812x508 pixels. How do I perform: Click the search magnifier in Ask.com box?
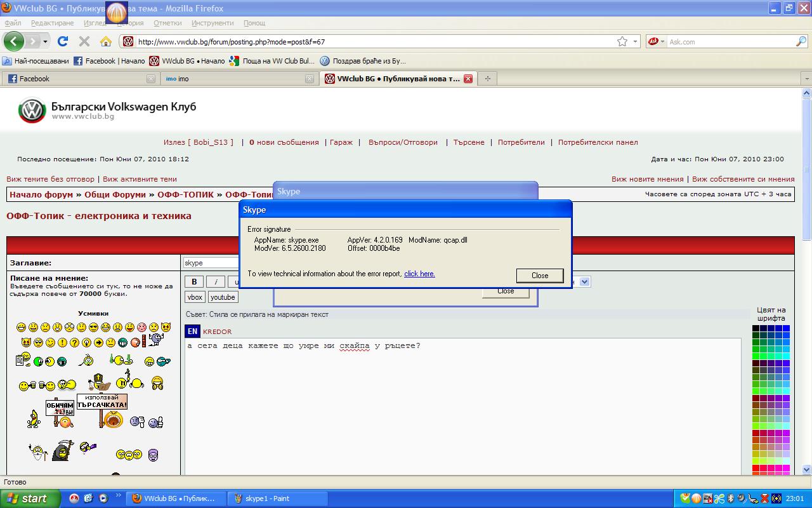click(801, 41)
